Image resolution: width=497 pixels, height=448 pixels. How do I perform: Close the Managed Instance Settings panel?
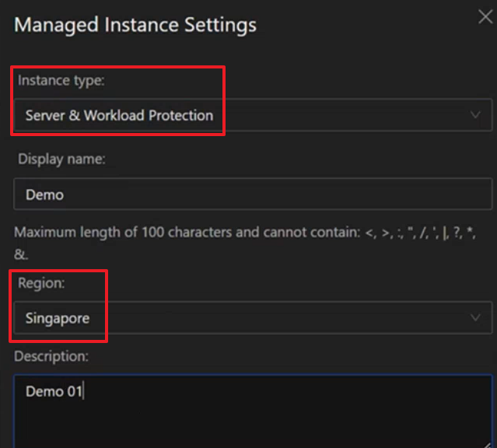[x=485, y=17]
